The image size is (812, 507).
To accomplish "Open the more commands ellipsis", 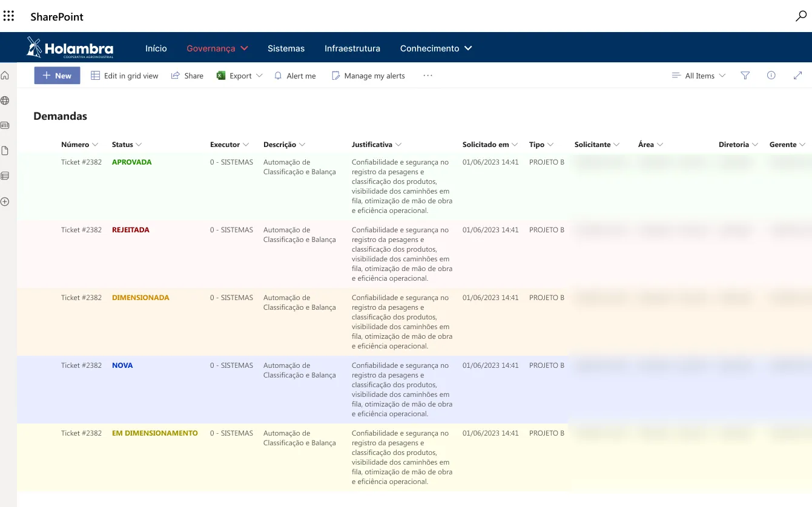I will point(428,76).
